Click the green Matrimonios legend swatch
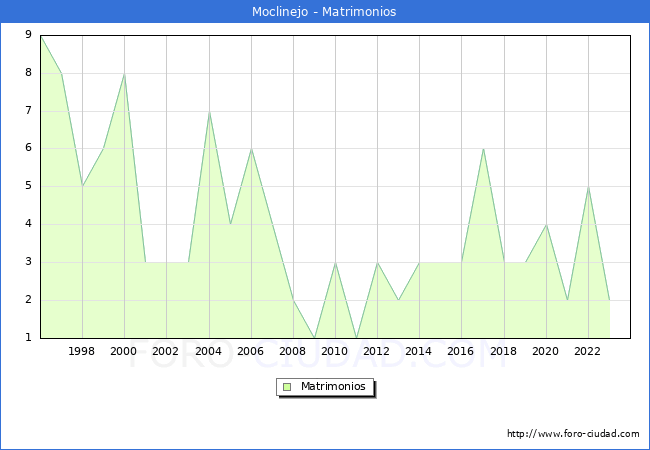 286,387
